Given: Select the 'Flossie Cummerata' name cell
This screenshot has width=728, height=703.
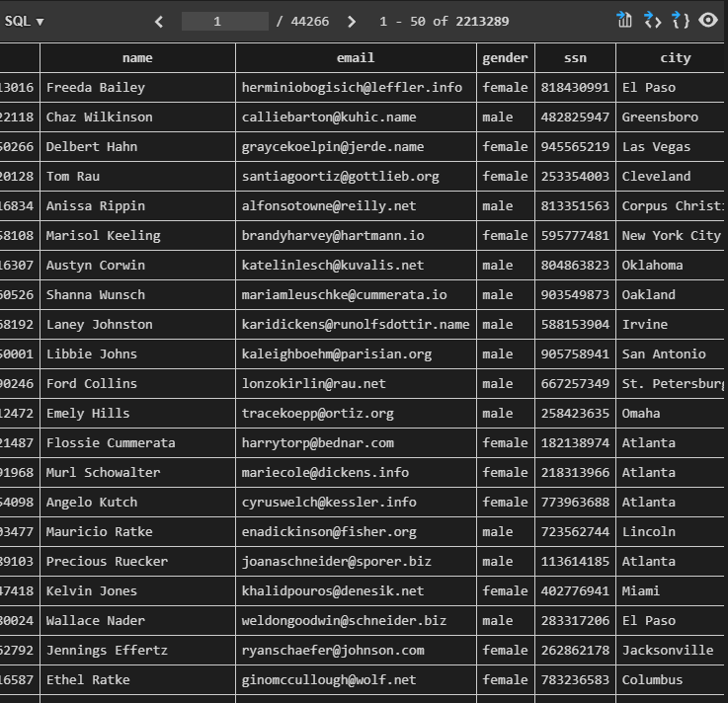Looking at the screenshot, I should [137, 442].
